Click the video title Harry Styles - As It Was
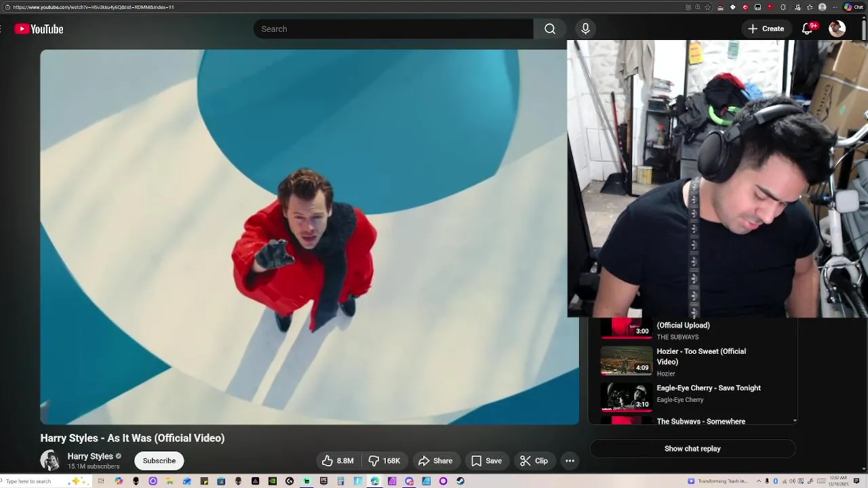 tap(132, 438)
